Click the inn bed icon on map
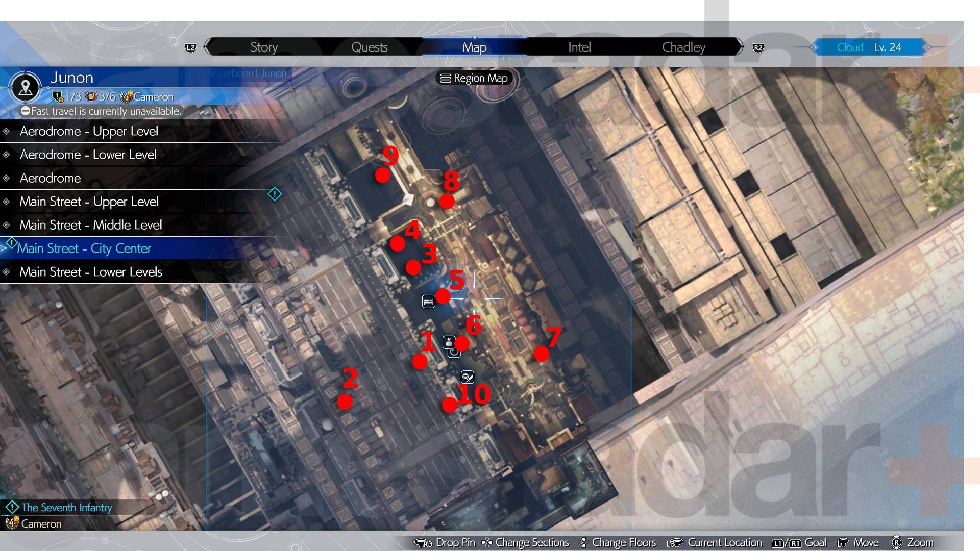980x551 pixels. (x=429, y=302)
